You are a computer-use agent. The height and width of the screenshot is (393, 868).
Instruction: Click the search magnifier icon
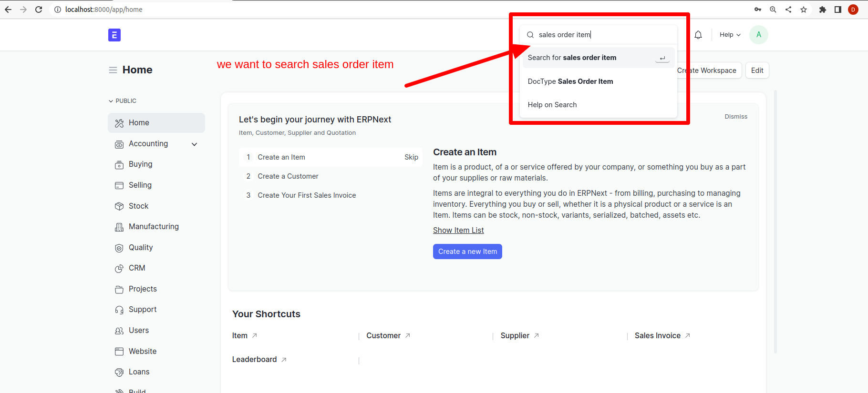tap(530, 35)
